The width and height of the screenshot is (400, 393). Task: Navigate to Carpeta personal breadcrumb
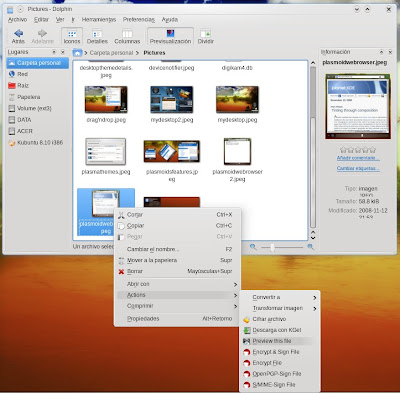(x=111, y=53)
